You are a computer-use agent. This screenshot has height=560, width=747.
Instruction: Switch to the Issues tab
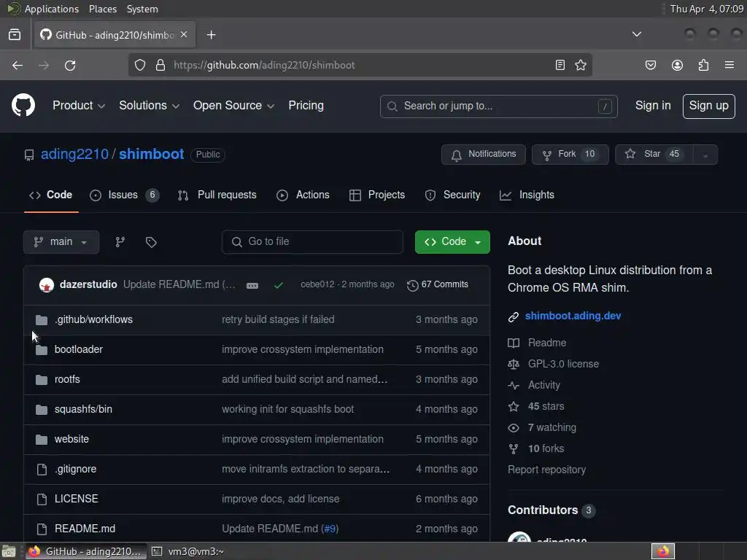(x=124, y=195)
